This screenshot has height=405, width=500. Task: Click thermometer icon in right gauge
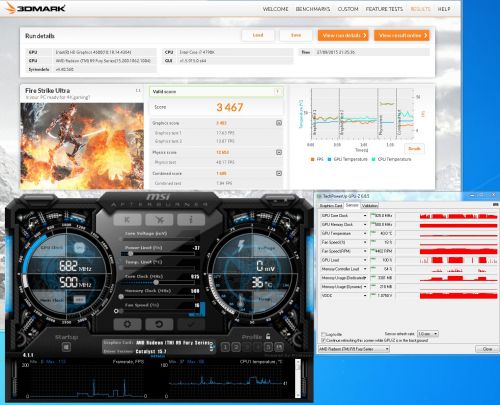coord(241,302)
